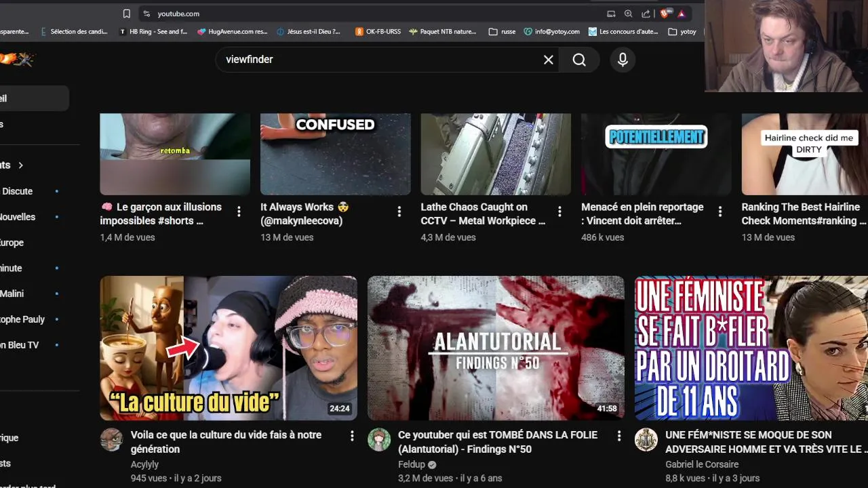
Task: Click the 'CONFUSED' short thumbnail
Action: coord(335,154)
